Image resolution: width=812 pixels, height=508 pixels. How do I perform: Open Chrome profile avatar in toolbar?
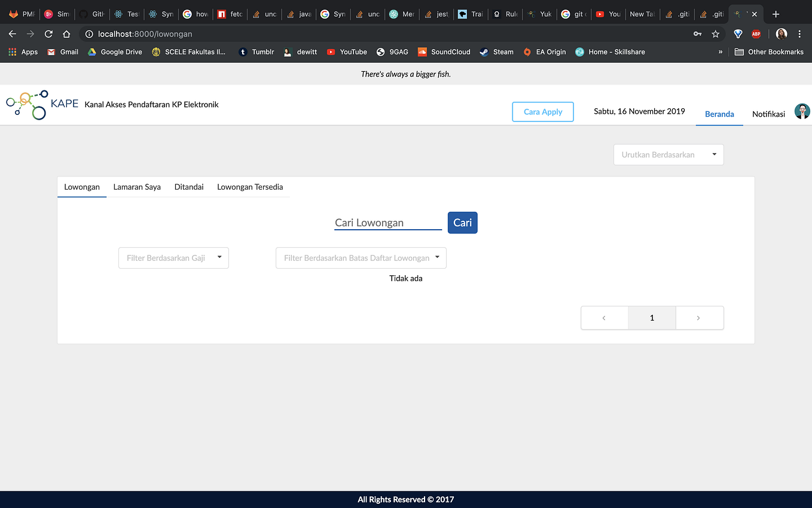782,34
